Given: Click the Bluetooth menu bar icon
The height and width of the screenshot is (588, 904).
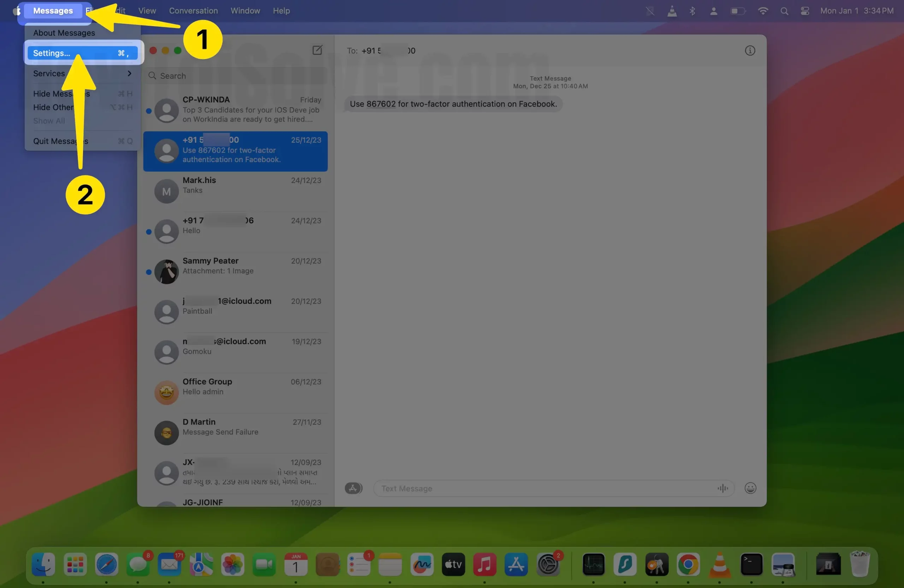Looking at the screenshot, I should (692, 11).
